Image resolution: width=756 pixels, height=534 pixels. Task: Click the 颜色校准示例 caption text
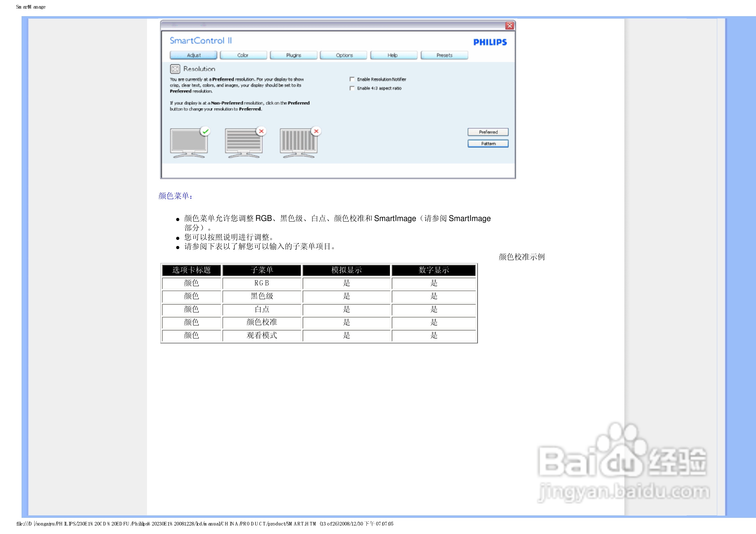pyautogui.click(x=522, y=257)
